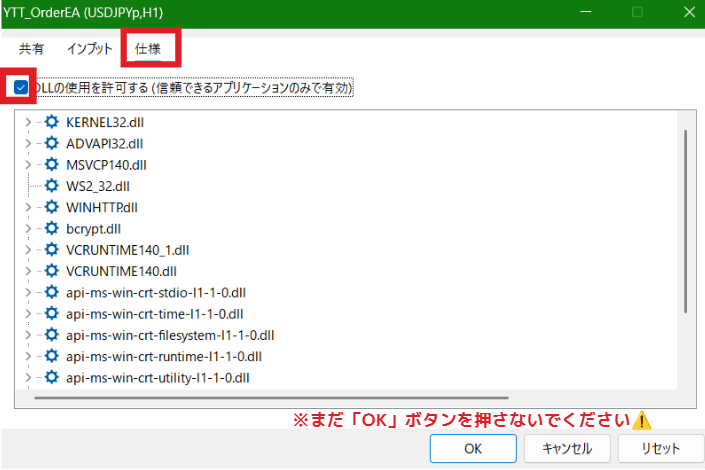
Task: Click gear icon beside VCRUNTIME140.dll
Action: click(52, 271)
